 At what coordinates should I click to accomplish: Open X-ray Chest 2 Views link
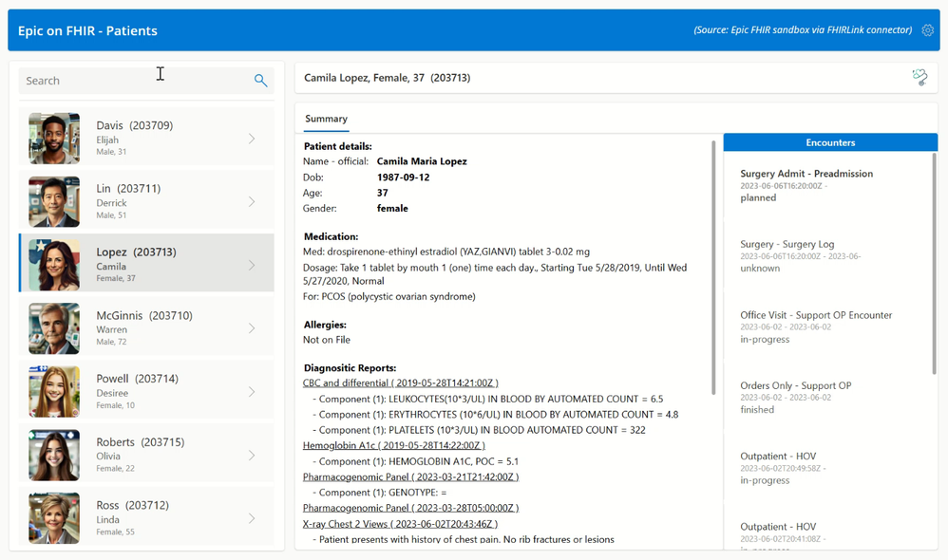[400, 524]
